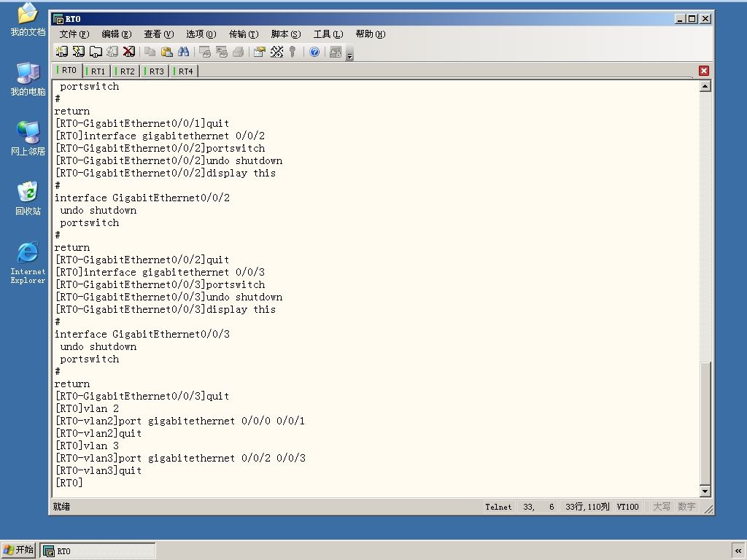Viewport: 747px width, 560px height.
Task: Click the RT0 title bar app icon
Action: click(58, 19)
